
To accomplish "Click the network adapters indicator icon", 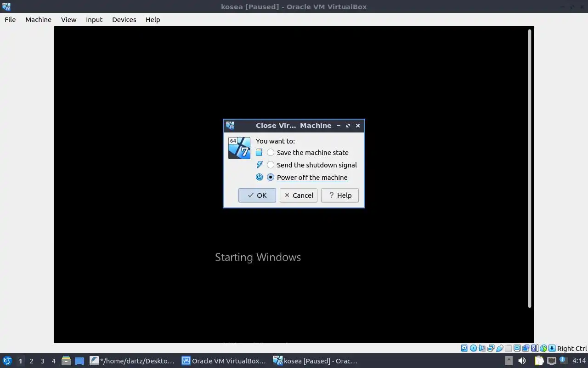I will (491, 348).
